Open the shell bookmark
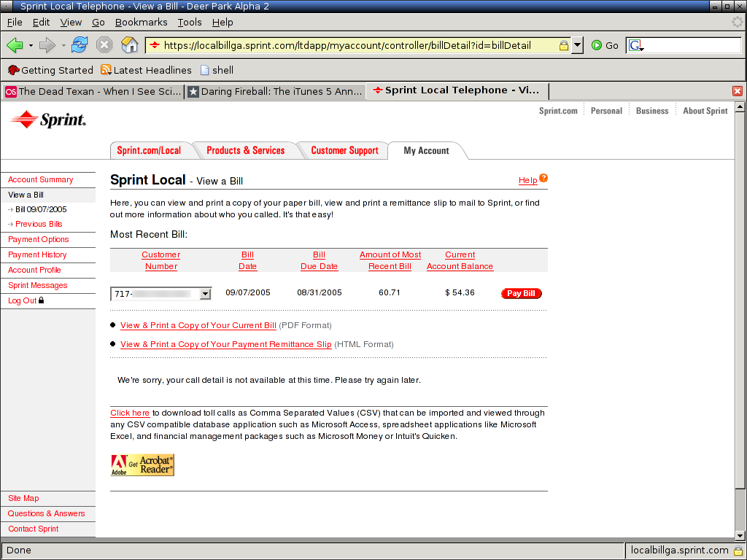 click(x=217, y=71)
